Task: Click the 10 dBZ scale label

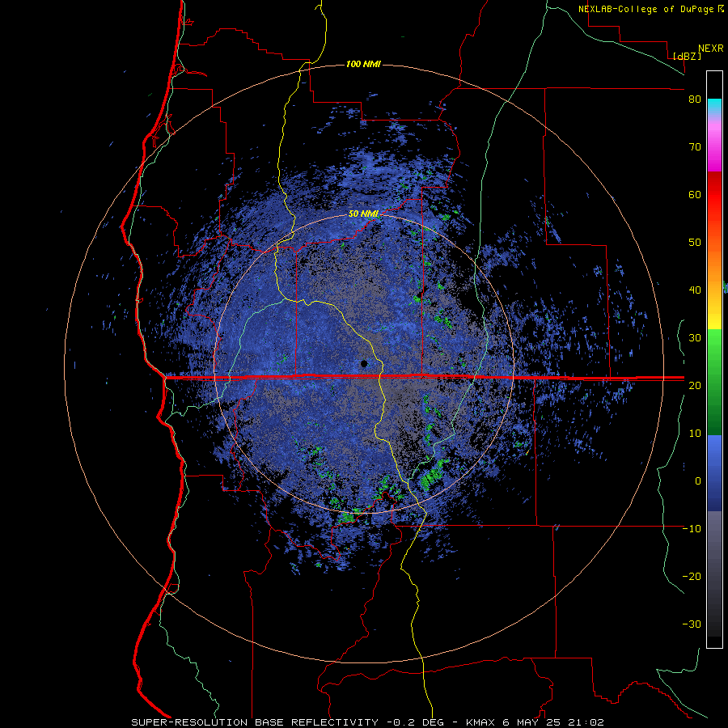Action: pos(695,434)
